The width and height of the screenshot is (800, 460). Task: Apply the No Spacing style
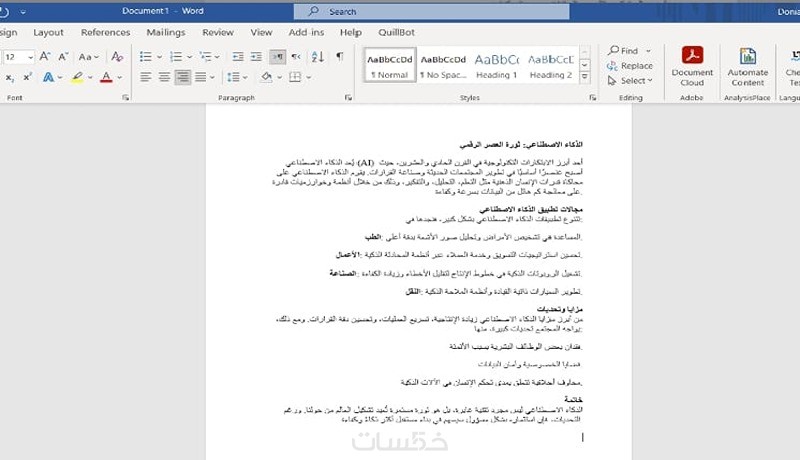click(443, 65)
